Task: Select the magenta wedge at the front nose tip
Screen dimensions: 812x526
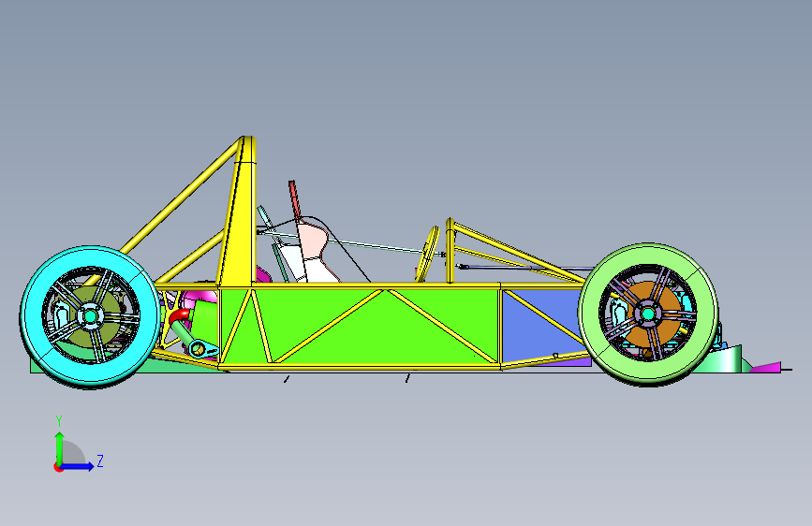Action: pyautogui.click(x=765, y=367)
